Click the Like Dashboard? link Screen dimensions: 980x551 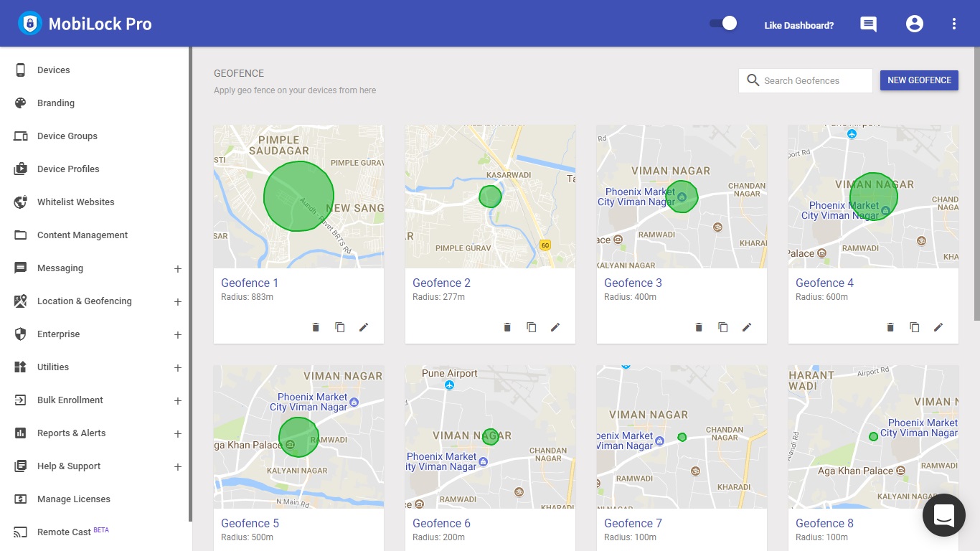pyautogui.click(x=799, y=25)
